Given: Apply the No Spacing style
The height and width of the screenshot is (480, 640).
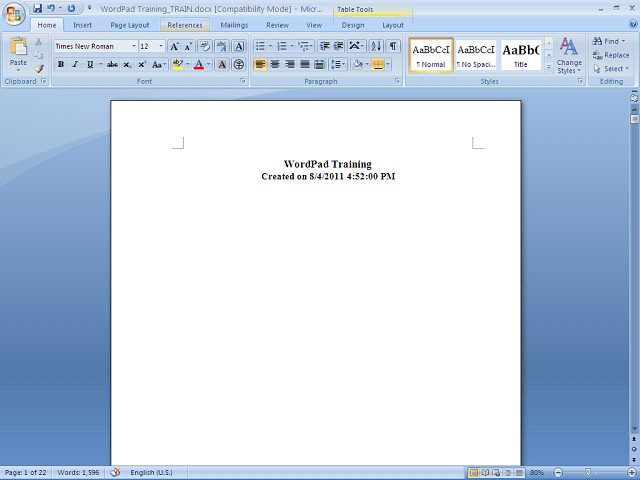Looking at the screenshot, I should (x=476, y=56).
